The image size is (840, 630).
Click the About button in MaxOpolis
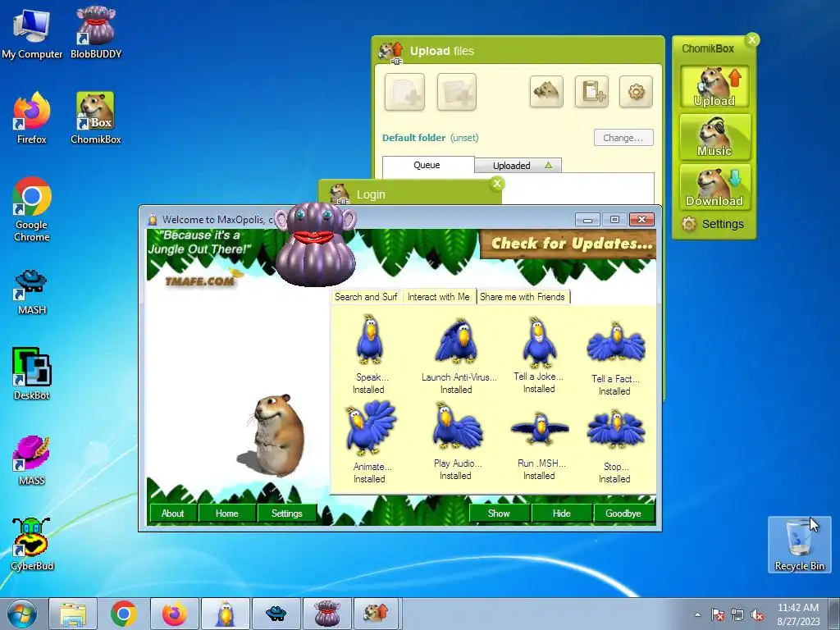[x=172, y=514]
